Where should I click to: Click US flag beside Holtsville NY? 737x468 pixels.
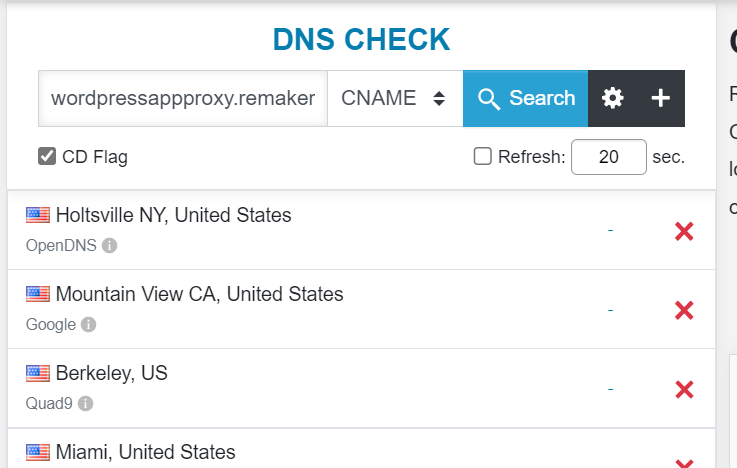[x=38, y=215]
